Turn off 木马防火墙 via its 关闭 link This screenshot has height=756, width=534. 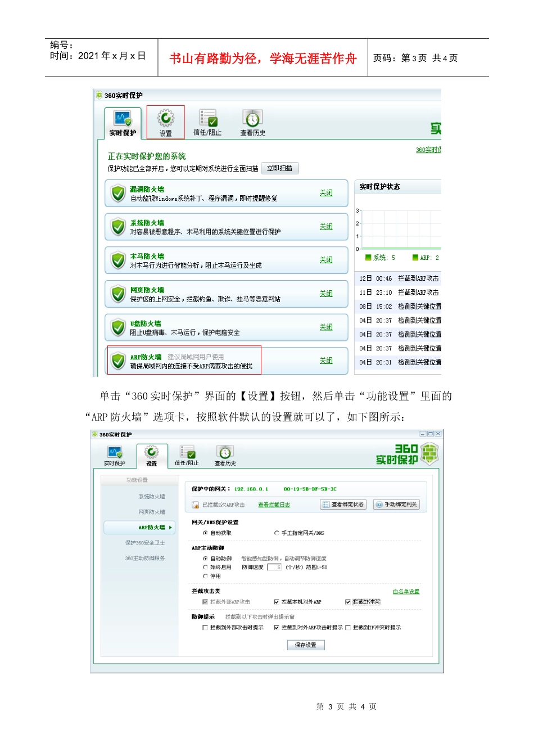coord(326,260)
